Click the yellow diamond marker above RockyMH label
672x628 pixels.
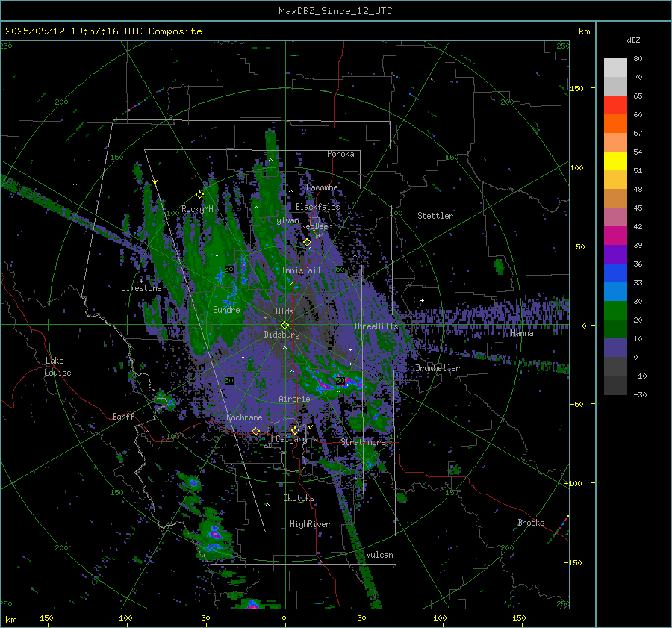pyautogui.click(x=199, y=195)
